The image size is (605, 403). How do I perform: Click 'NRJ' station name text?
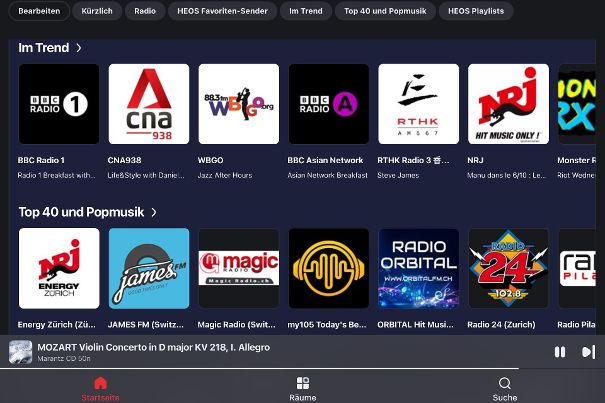[475, 160]
